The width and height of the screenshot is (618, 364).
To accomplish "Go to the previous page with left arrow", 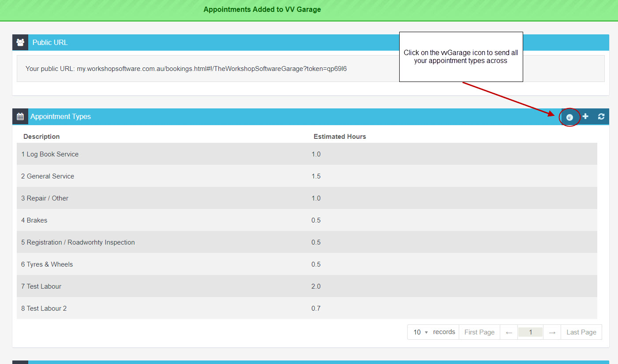I will (509, 332).
